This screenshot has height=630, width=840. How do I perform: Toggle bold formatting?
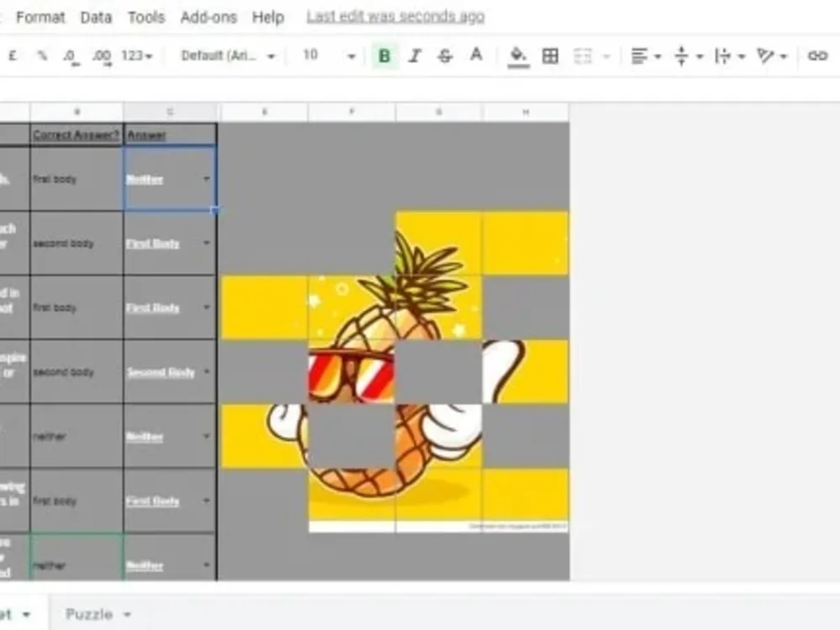point(384,55)
